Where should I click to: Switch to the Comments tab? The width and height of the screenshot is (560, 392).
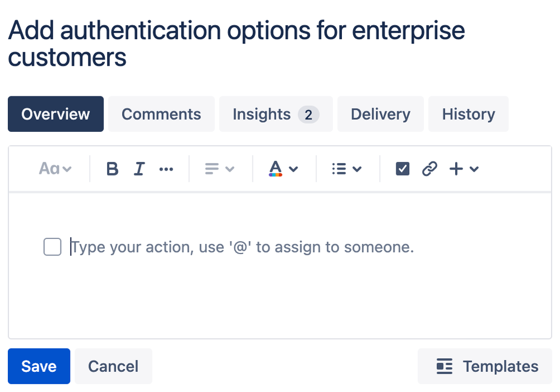161,114
